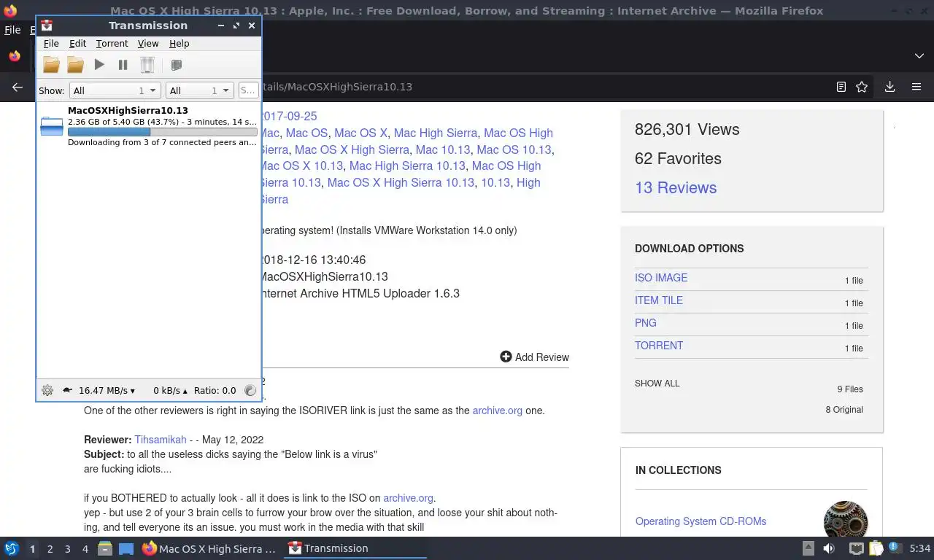Screen dimensions: 934x560
Task: Open the Torrent menu
Action: click(x=112, y=44)
